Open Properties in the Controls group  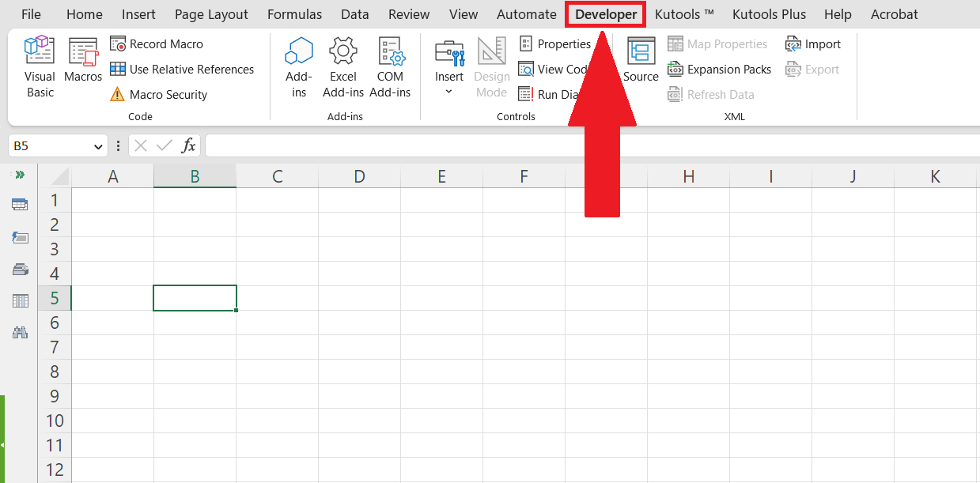(x=556, y=43)
